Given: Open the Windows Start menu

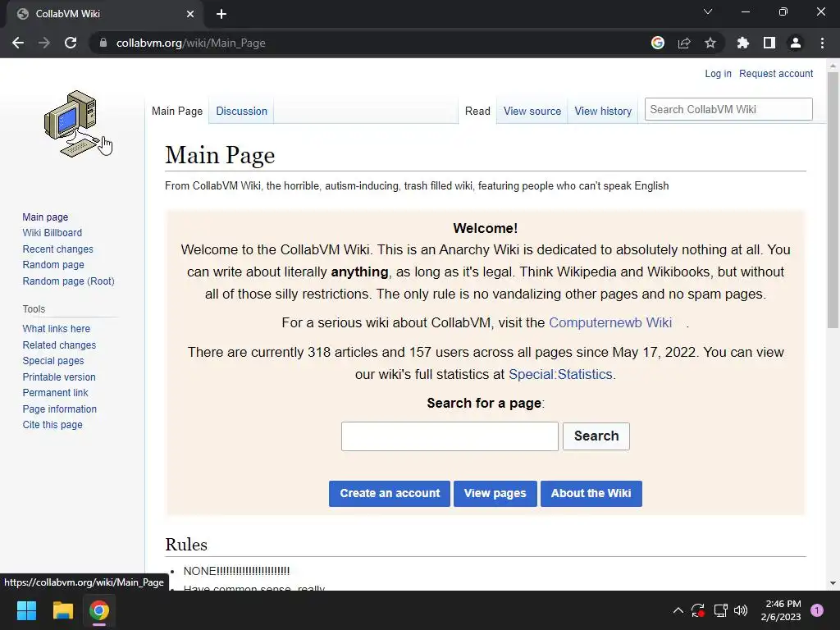Looking at the screenshot, I should [26, 610].
